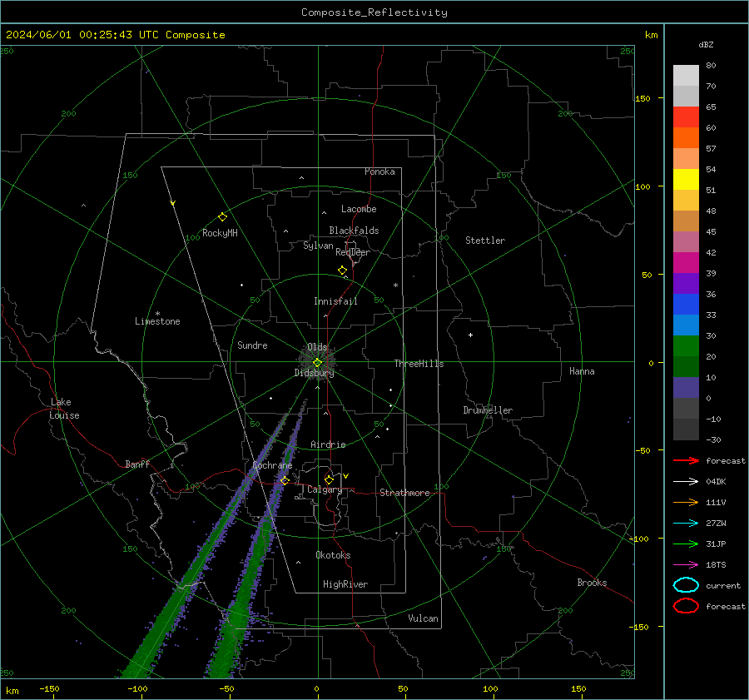The width and height of the screenshot is (749, 700).
Task: Click the Calgary city label
Action: pos(325,489)
